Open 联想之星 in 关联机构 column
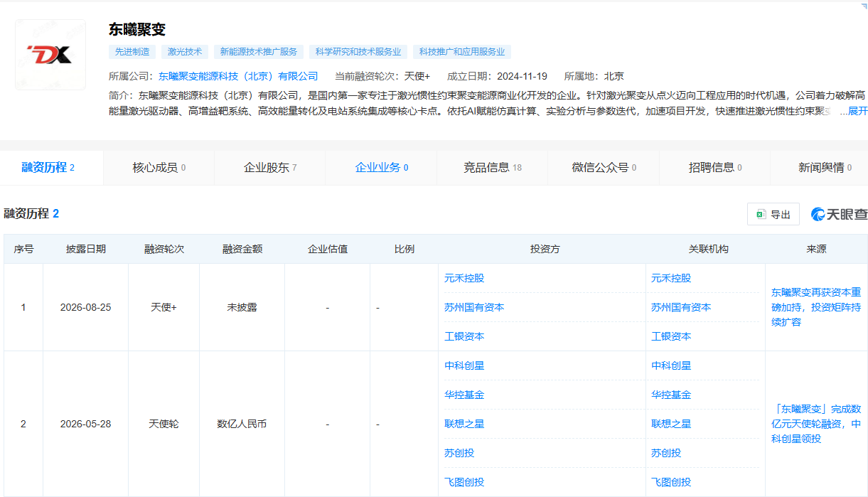This screenshot has height=497, width=868. pos(671,424)
